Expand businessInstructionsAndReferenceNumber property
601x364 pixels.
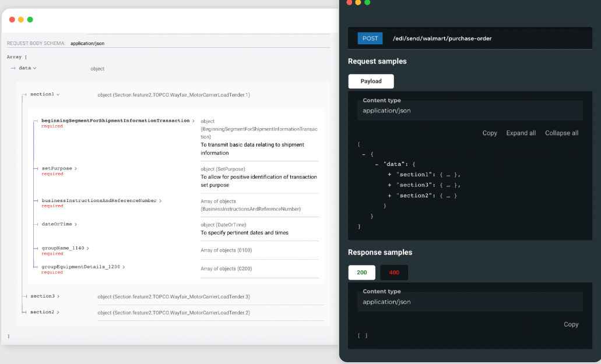101,201
